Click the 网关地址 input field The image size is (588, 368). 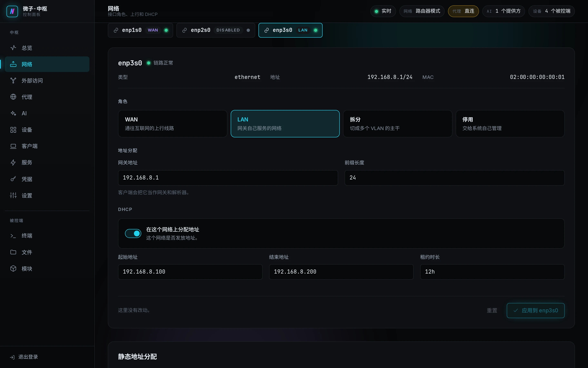coord(228,178)
